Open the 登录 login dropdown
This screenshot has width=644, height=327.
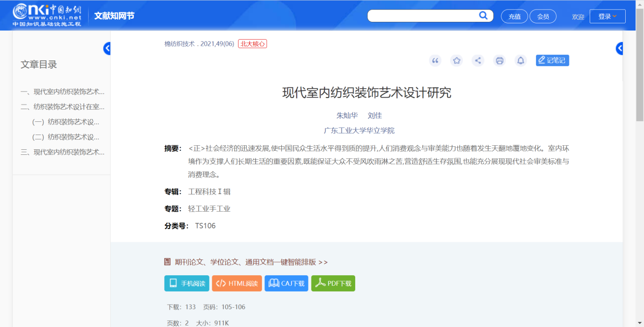coord(607,16)
